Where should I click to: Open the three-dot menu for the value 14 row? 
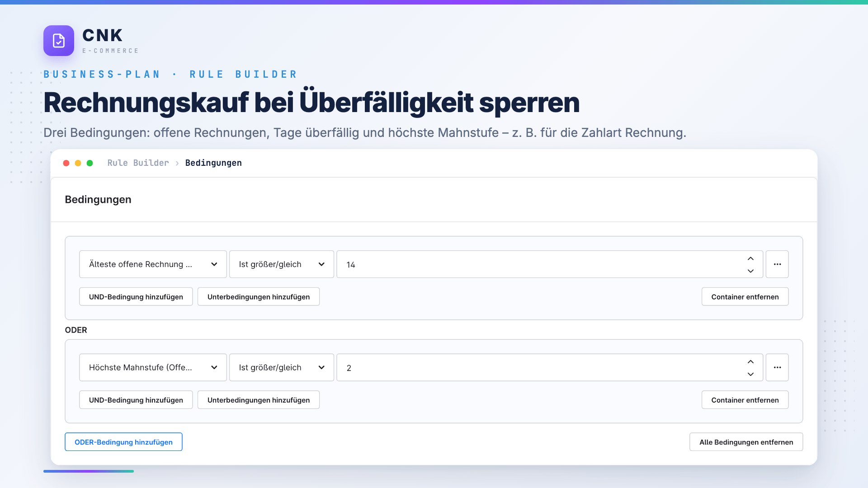[x=777, y=264]
